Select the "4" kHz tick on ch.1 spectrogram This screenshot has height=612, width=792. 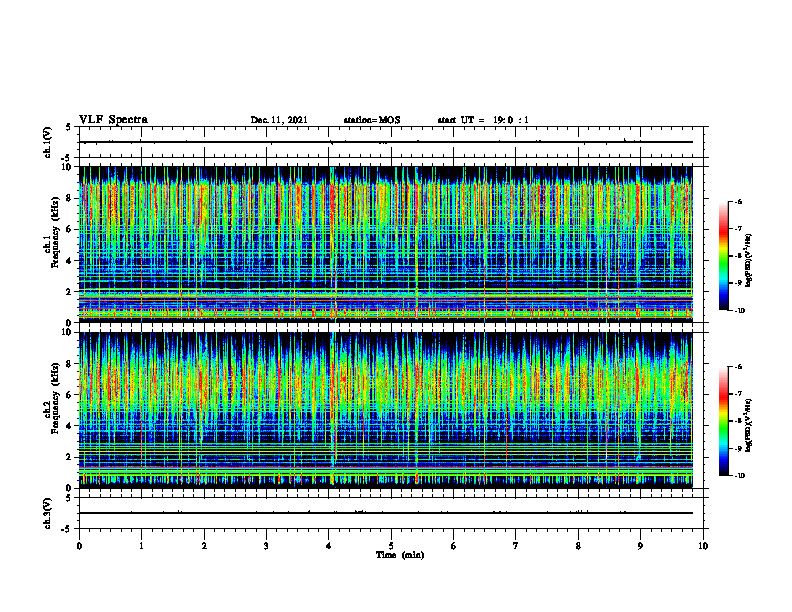(69, 261)
